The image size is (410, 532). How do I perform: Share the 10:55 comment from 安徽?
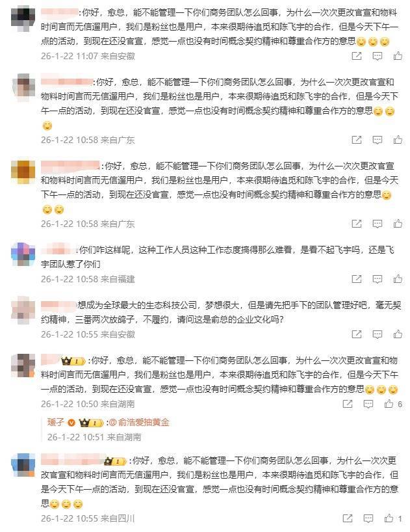[x=357, y=334]
